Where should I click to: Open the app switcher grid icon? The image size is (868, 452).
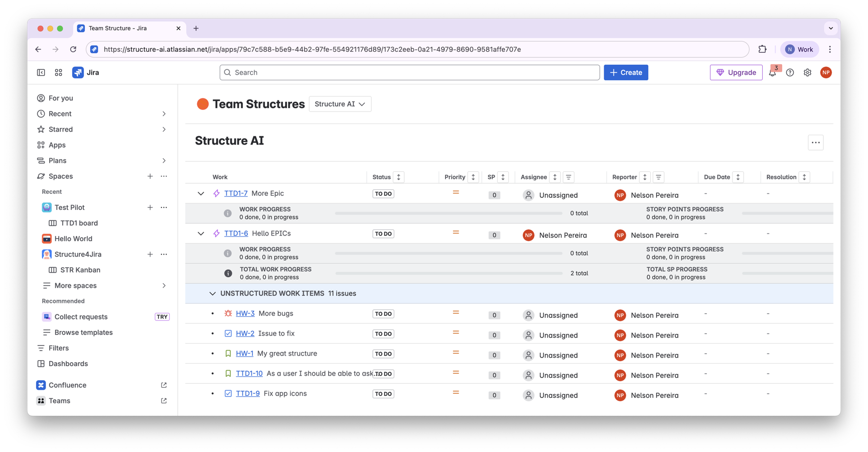[x=59, y=73]
